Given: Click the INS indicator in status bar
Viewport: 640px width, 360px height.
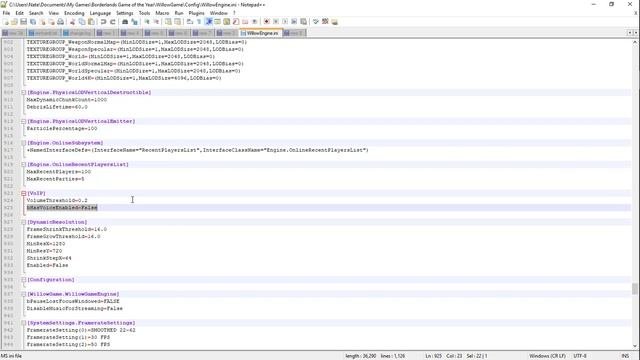Looking at the screenshot, I should tap(625, 356).
